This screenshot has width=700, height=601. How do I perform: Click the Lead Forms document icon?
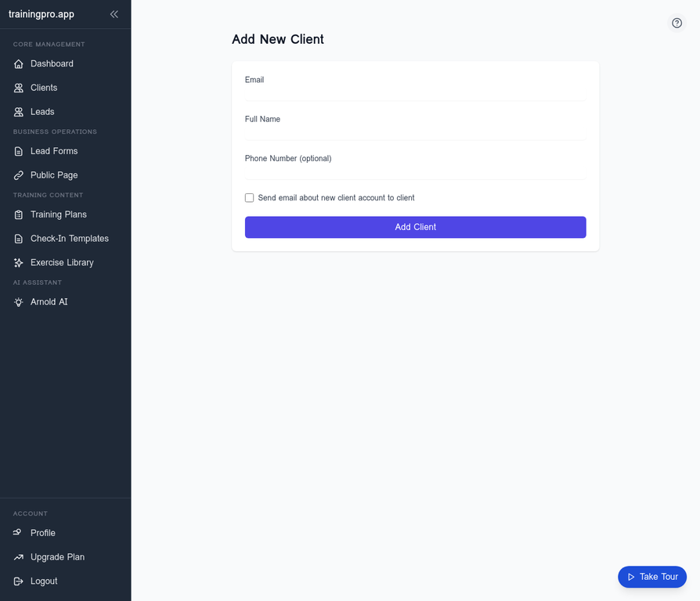pos(19,152)
